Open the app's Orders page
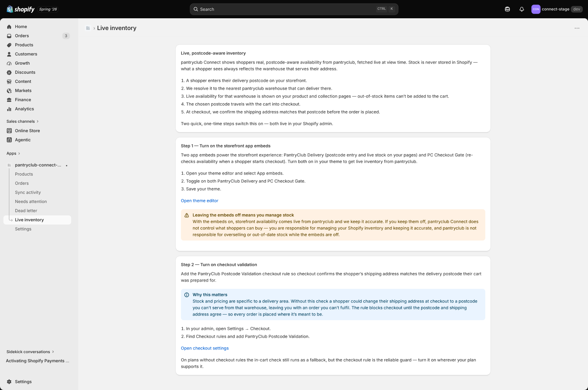This screenshot has height=390, width=588. [x=22, y=183]
